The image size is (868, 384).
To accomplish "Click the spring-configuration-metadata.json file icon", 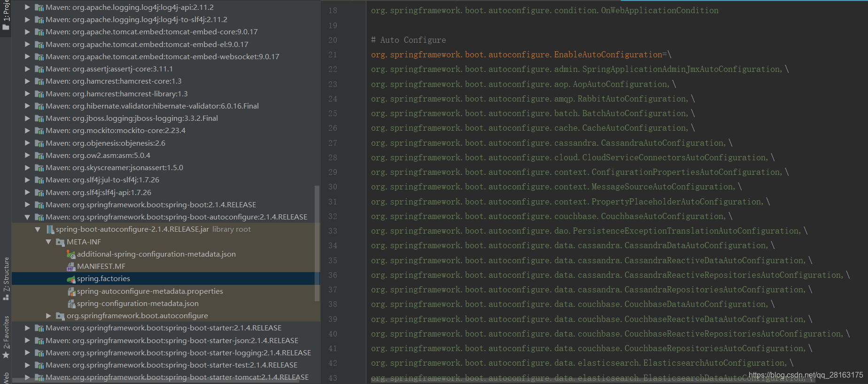I will [x=71, y=304].
